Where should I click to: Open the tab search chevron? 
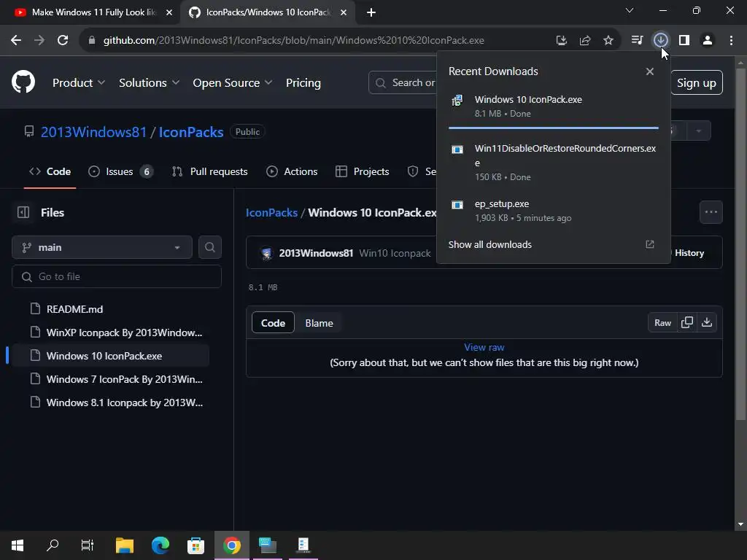tap(630, 10)
